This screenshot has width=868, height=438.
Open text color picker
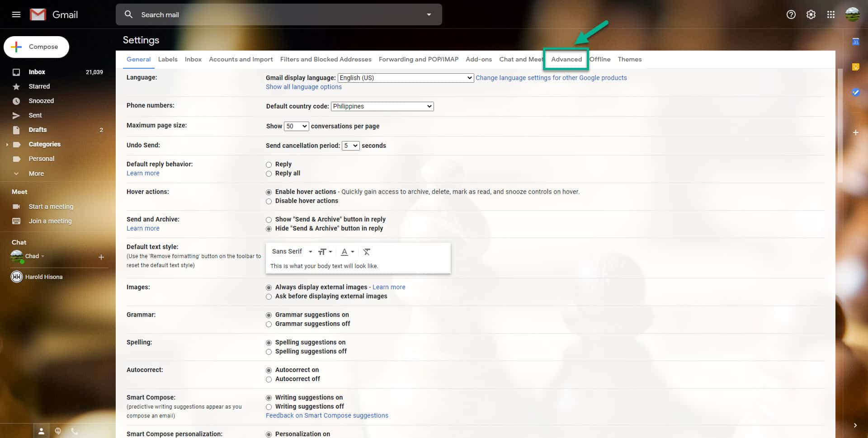[347, 252]
